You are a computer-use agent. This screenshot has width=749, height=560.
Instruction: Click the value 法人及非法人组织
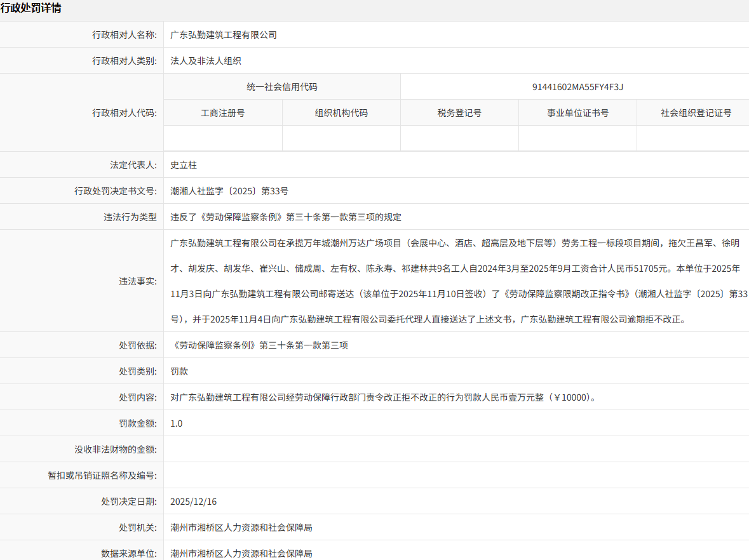tap(206, 61)
